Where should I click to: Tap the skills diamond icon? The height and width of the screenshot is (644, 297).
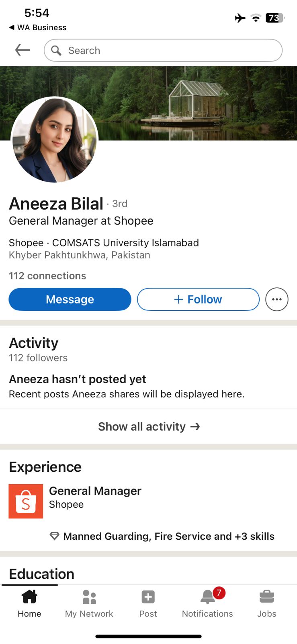click(x=54, y=536)
